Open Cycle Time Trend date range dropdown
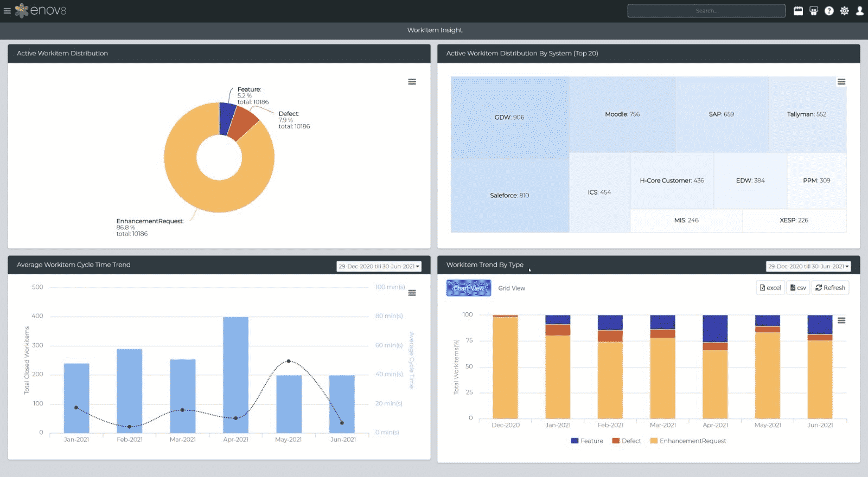Viewport: 868px width, 477px height. pyautogui.click(x=379, y=267)
